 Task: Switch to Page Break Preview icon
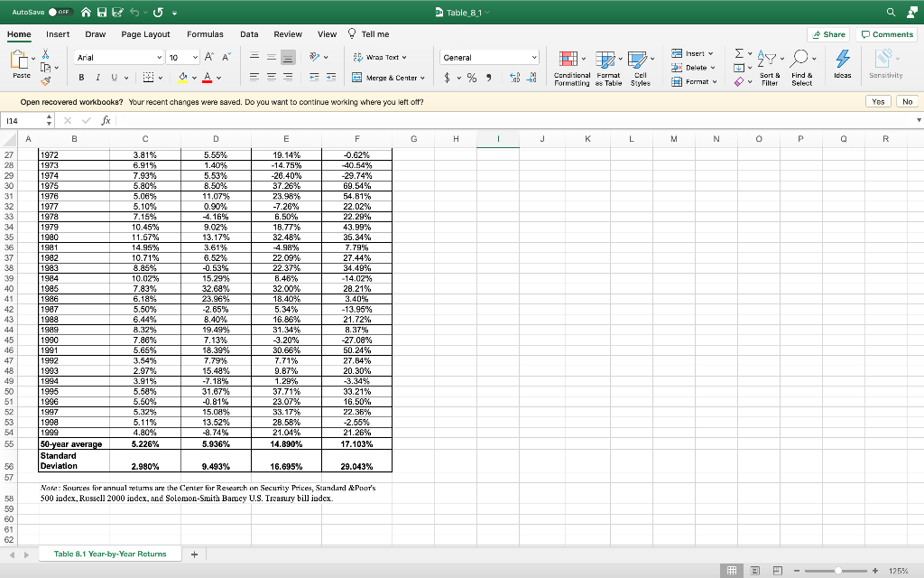778,571
